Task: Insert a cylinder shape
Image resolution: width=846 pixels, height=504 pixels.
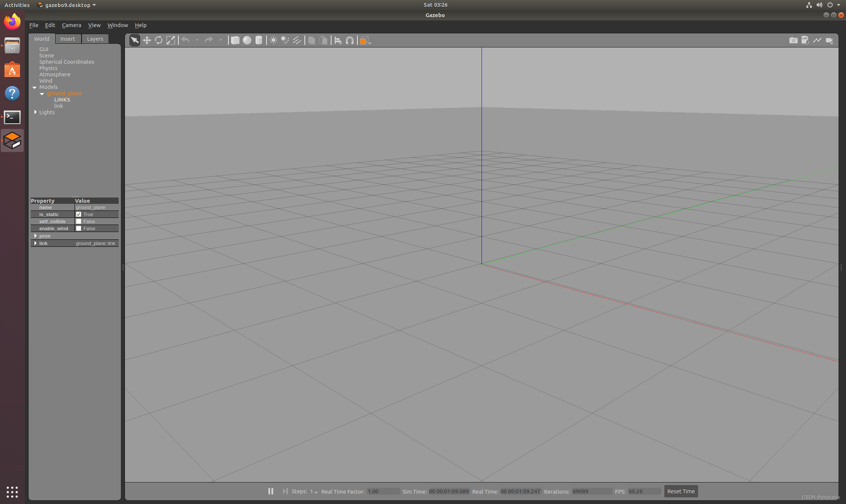Action: 259,40
